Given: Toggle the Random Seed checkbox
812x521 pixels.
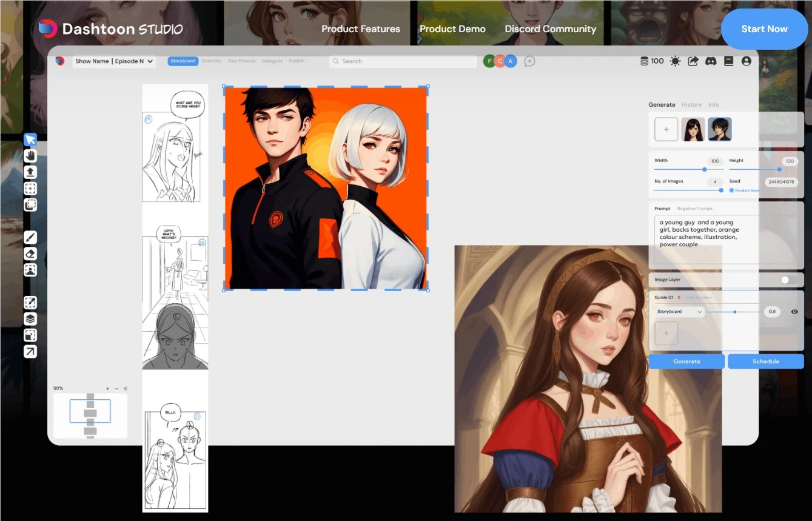Looking at the screenshot, I should coord(731,190).
